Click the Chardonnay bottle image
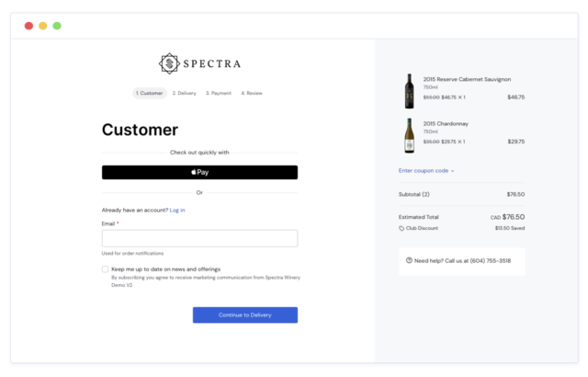Screen dimensions: 588x377 (408, 135)
